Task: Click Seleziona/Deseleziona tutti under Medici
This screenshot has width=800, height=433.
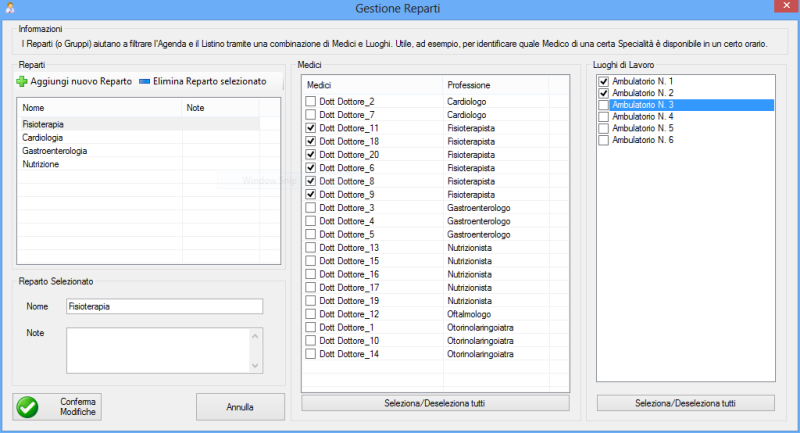Action: click(435, 403)
